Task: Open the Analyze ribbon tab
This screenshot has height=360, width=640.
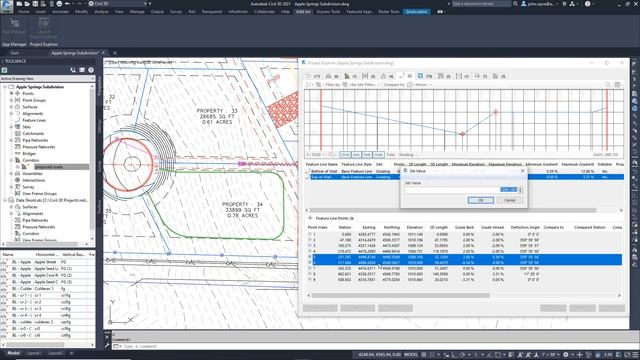Action: [x=101, y=11]
